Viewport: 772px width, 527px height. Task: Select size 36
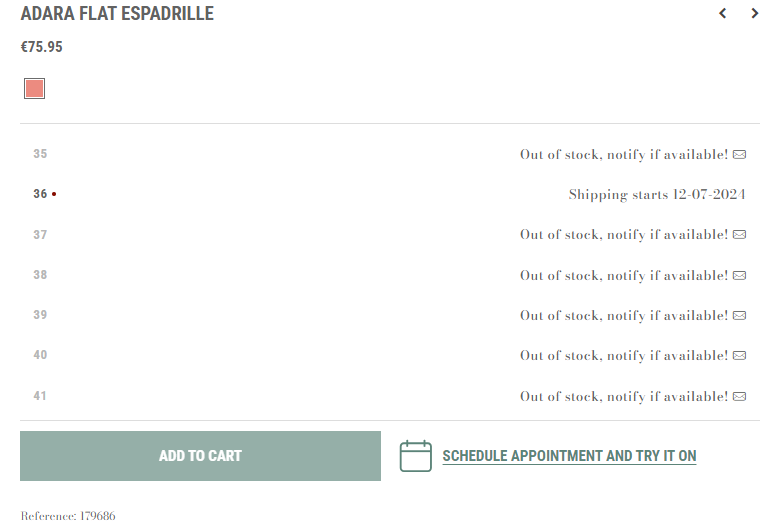point(389,194)
